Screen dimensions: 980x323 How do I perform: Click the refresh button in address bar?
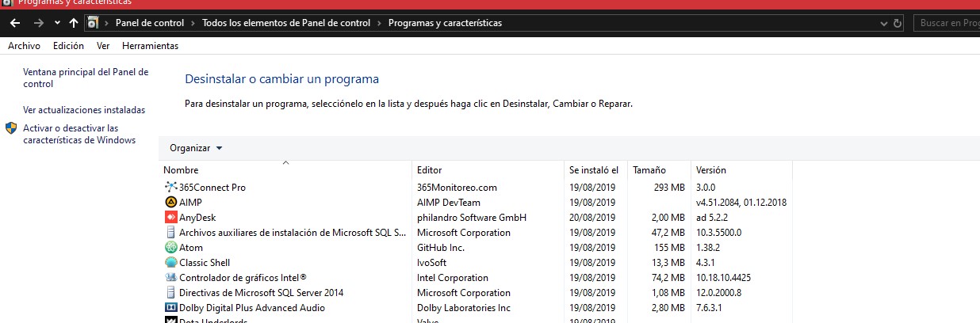coord(897,23)
